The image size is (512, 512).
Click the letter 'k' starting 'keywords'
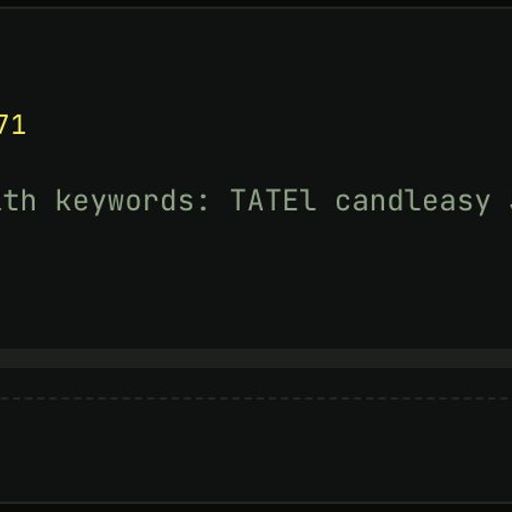point(64,200)
